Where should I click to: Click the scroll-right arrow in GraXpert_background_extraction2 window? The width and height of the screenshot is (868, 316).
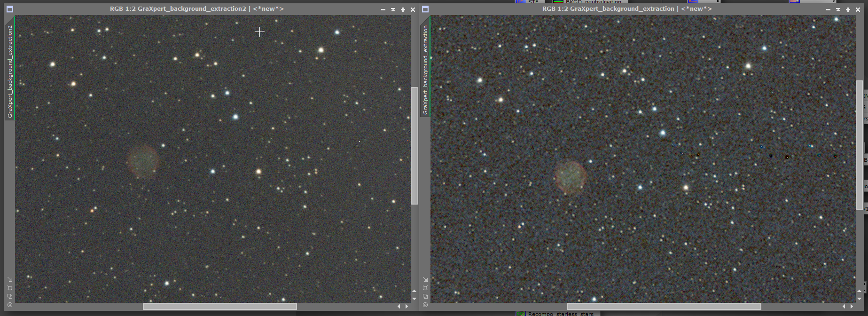pyautogui.click(x=407, y=306)
